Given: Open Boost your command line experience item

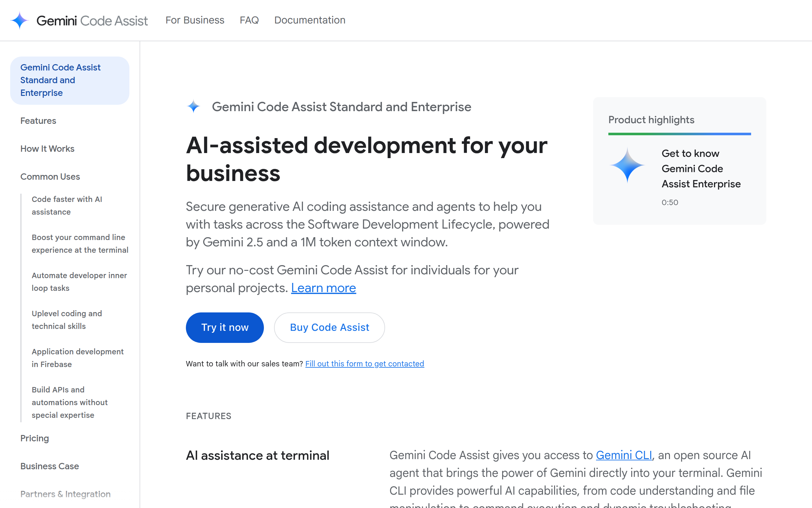Looking at the screenshot, I should 80,244.
